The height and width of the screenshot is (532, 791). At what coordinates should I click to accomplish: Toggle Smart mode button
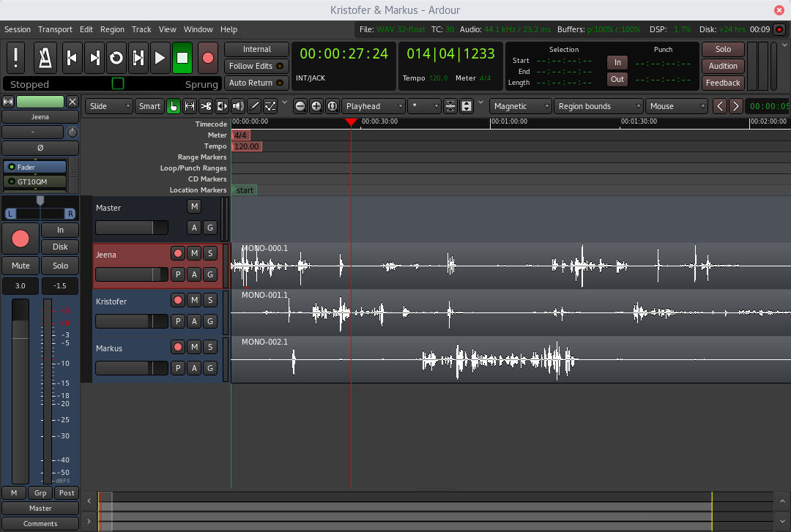point(149,106)
